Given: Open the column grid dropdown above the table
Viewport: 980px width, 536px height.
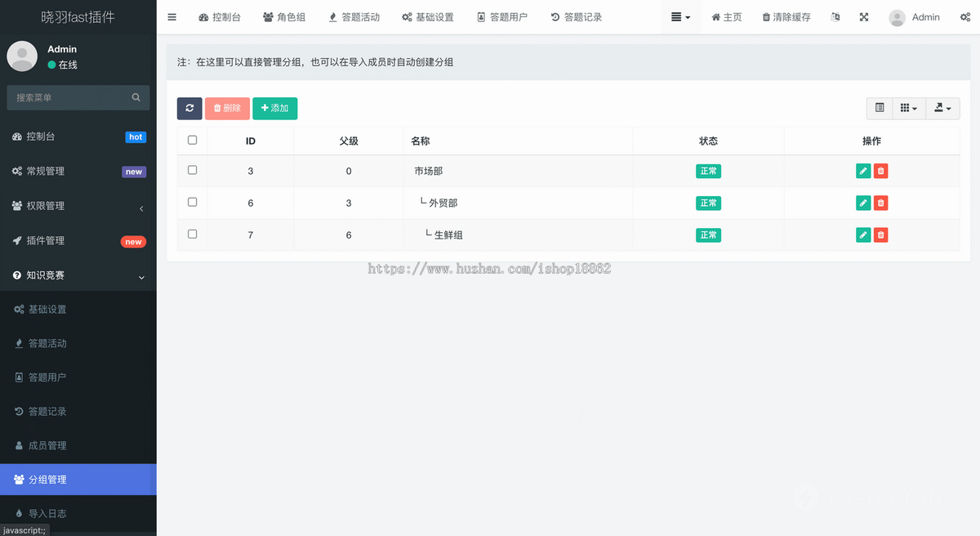Looking at the screenshot, I should point(908,108).
